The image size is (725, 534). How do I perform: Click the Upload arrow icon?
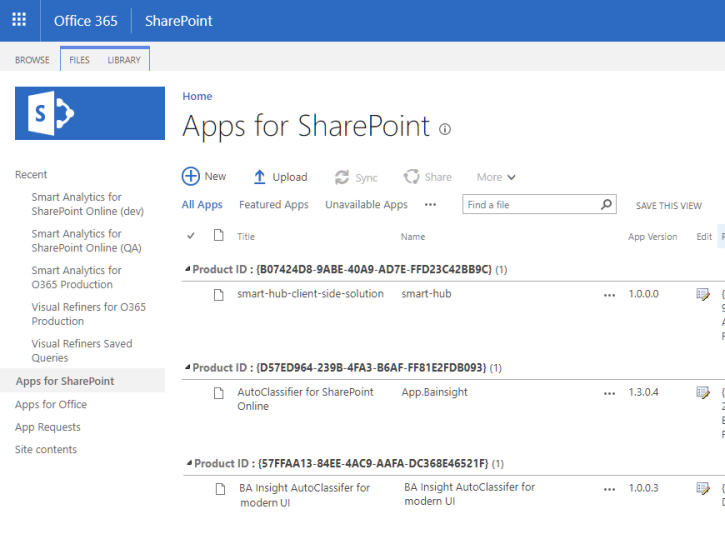tap(259, 177)
